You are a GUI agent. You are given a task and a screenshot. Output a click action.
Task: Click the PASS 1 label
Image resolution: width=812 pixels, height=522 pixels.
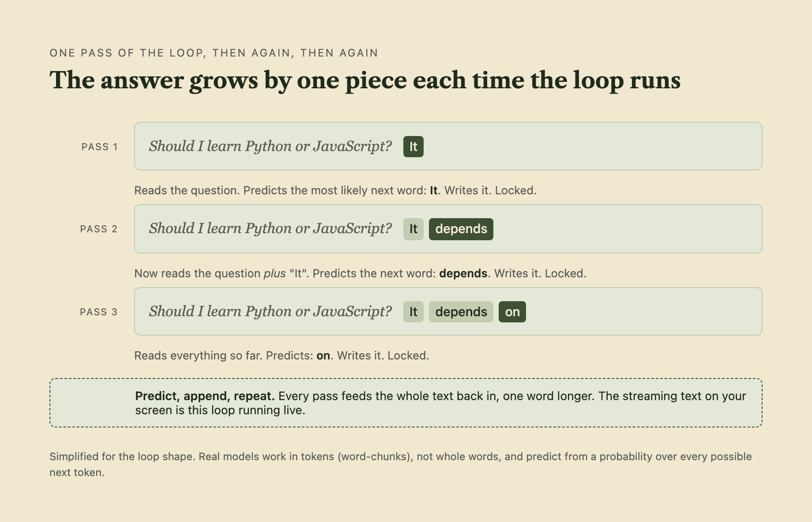click(100, 147)
